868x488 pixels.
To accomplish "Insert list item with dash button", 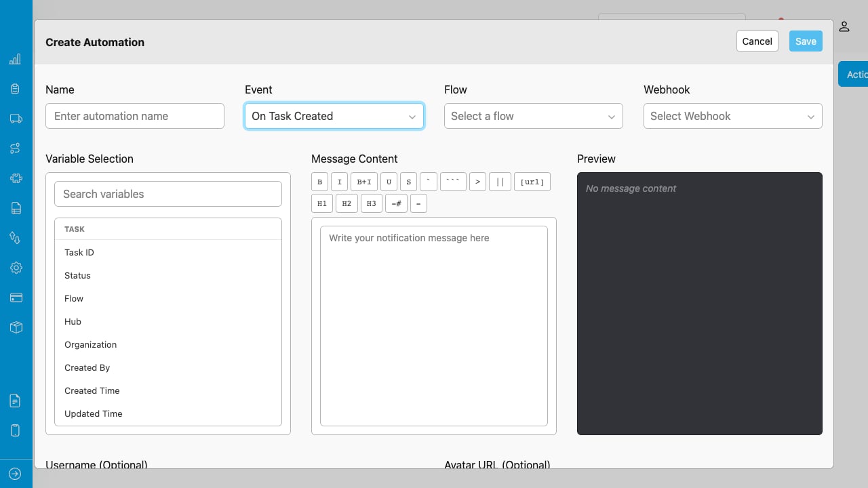I will tap(418, 203).
